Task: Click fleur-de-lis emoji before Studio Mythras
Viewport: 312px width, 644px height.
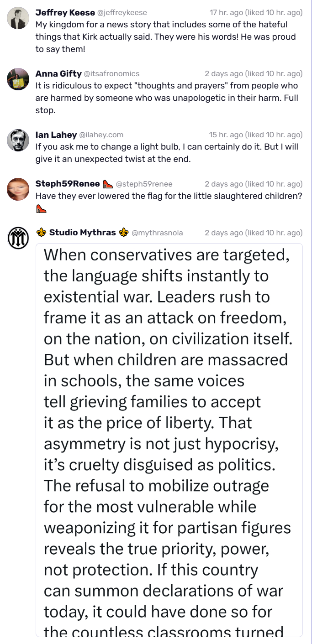Action: (41, 233)
